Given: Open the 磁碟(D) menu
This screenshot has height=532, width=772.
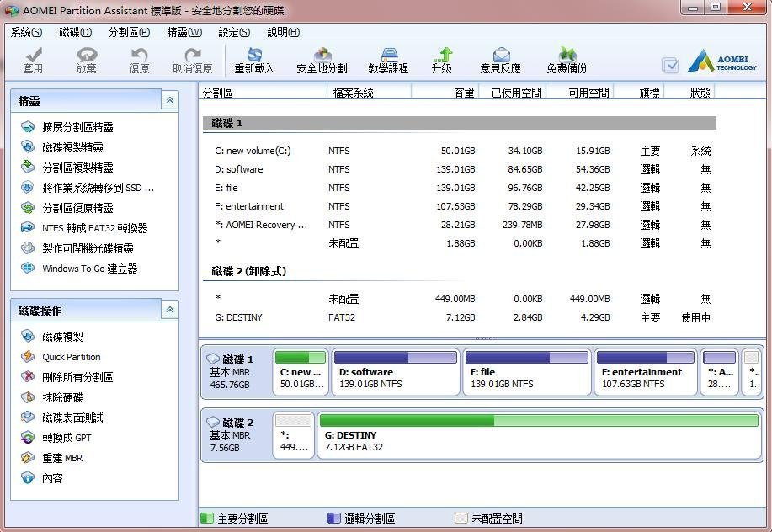Looking at the screenshot, I should [75, 33].
